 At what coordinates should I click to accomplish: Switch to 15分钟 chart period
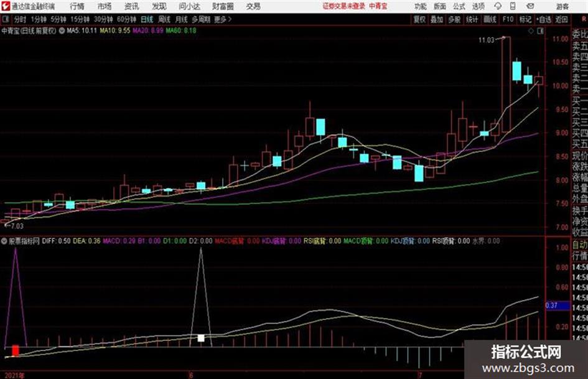point(80,19)
